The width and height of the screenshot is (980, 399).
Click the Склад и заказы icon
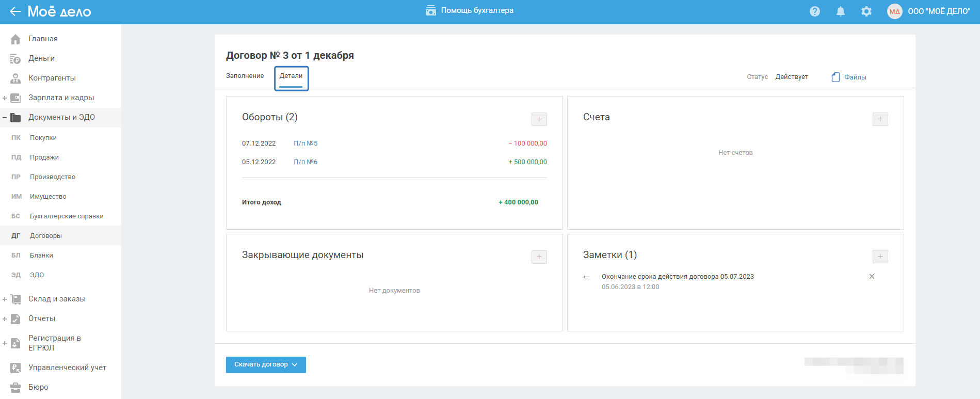(15, 299)
